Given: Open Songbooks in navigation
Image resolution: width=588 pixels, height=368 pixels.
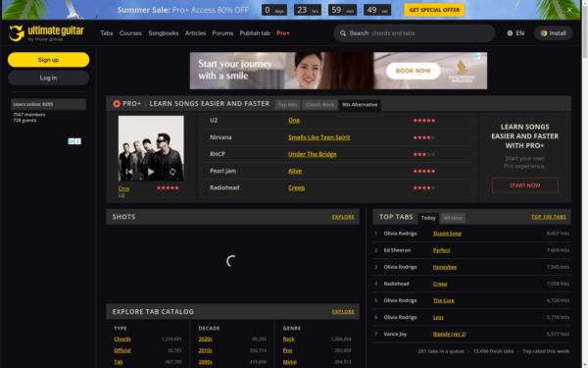Looking at the screenshot, I should [x=164, y=33].
